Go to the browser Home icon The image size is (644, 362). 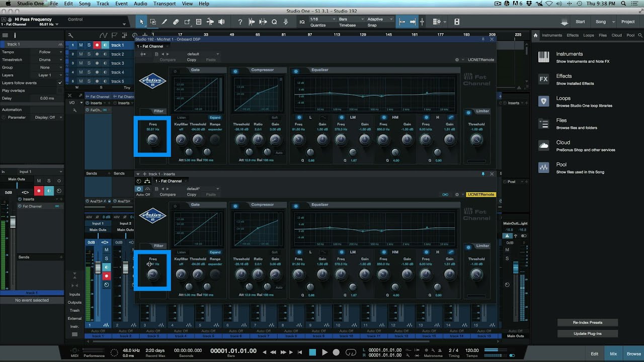[x=536, y=35]
